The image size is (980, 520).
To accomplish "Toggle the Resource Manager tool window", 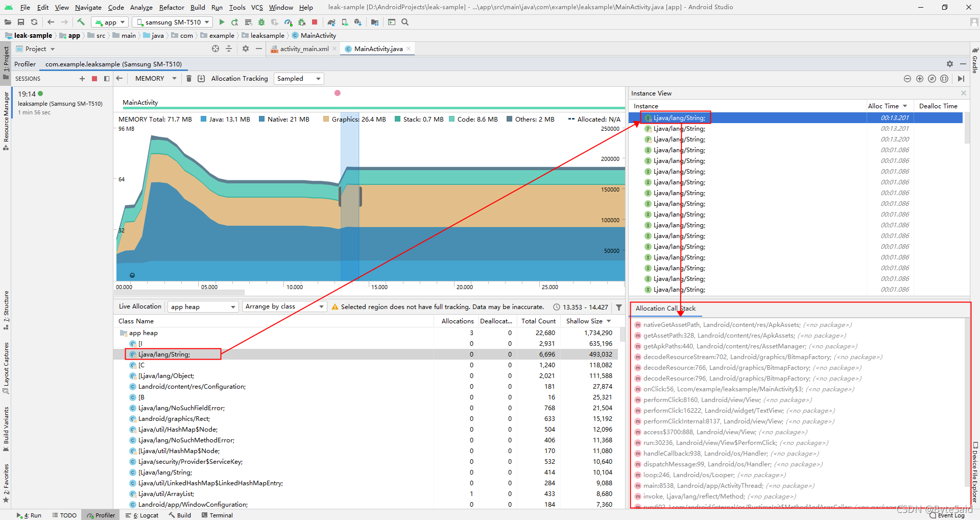I will click(x=6, y=121).
